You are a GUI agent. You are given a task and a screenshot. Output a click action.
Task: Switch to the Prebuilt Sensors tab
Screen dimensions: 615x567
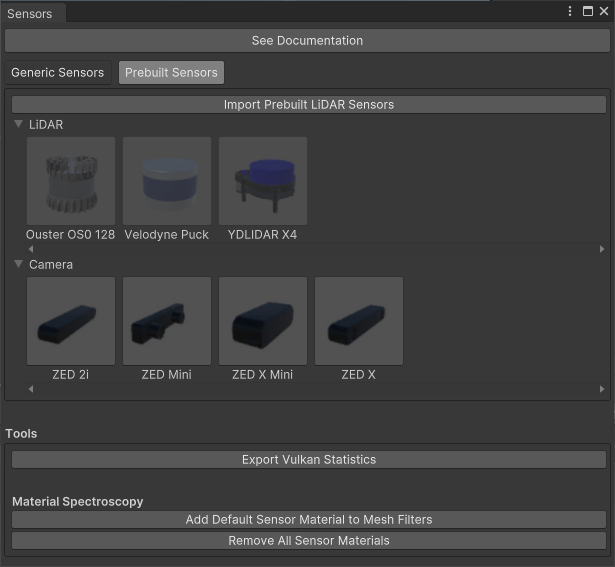[171, 73]
